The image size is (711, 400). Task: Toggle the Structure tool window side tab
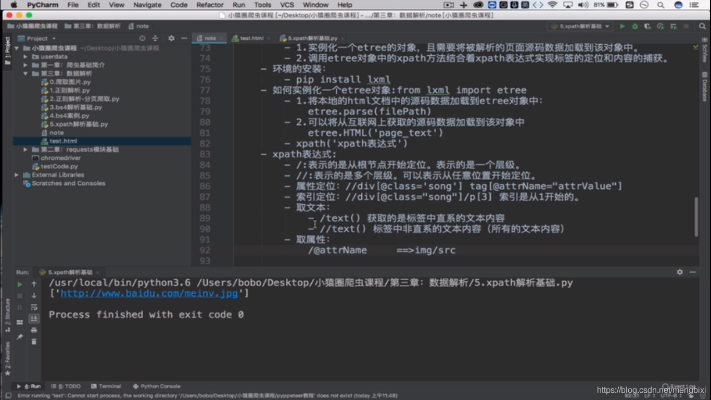click(x=7, y=315)
